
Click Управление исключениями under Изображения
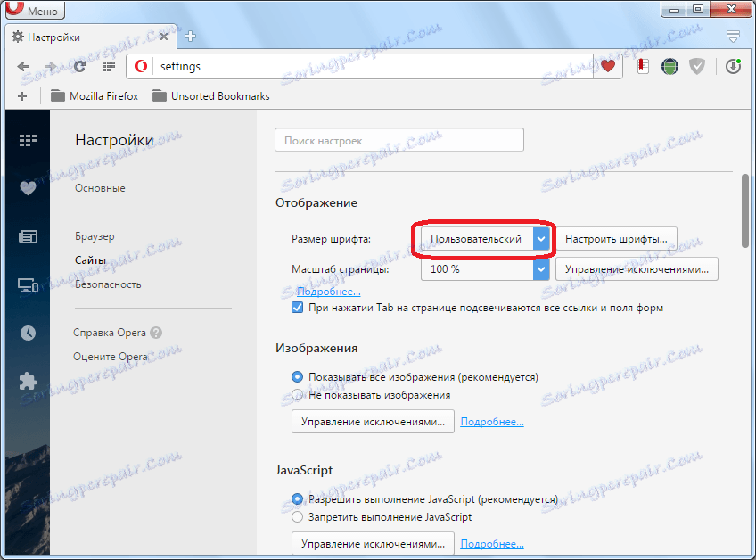(x=373, y=422)
